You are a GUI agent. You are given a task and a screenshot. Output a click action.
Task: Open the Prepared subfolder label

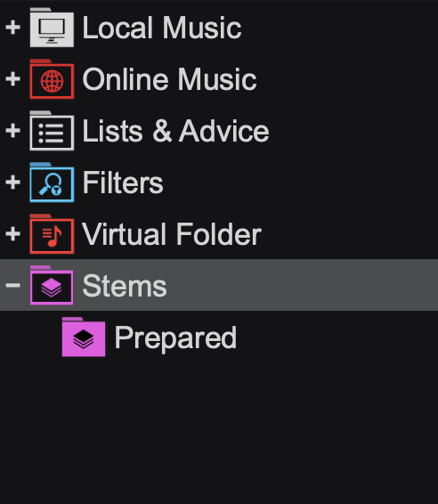175,337
